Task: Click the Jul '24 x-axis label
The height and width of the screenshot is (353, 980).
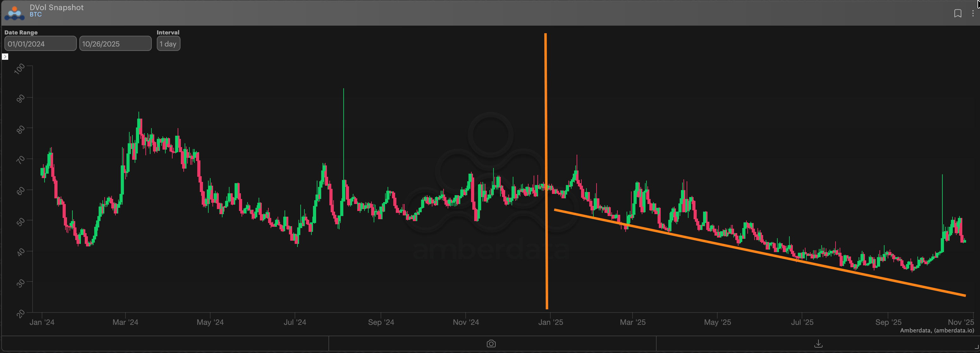Action: (294, 322)
